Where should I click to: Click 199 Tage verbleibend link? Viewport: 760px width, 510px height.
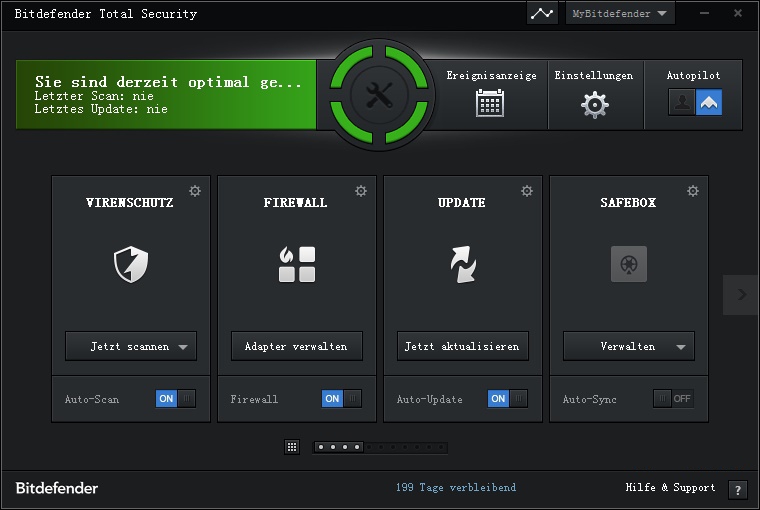(x=456, y=487)
